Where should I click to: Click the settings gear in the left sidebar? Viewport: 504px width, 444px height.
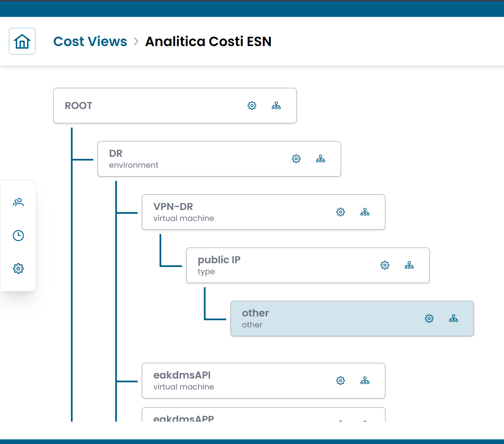click(18, 268)
